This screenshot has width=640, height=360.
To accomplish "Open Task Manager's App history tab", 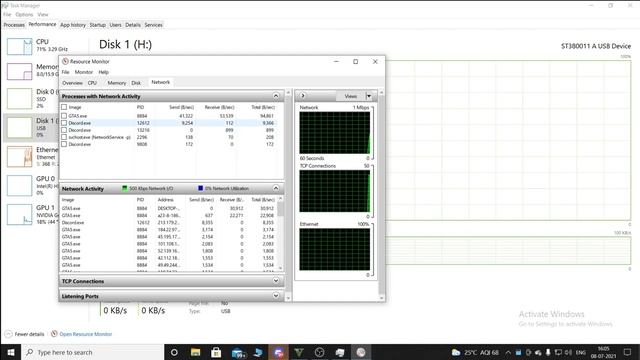I will [x=73, y=25].
